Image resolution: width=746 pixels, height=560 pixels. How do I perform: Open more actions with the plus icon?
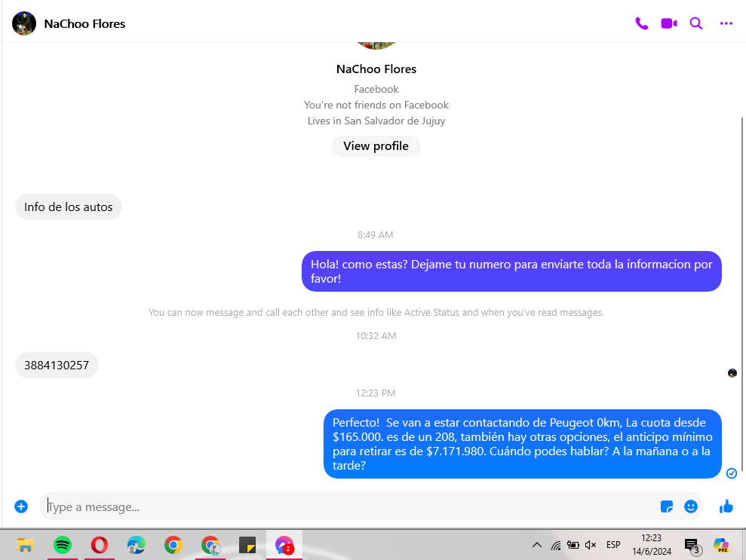point(21,506)
